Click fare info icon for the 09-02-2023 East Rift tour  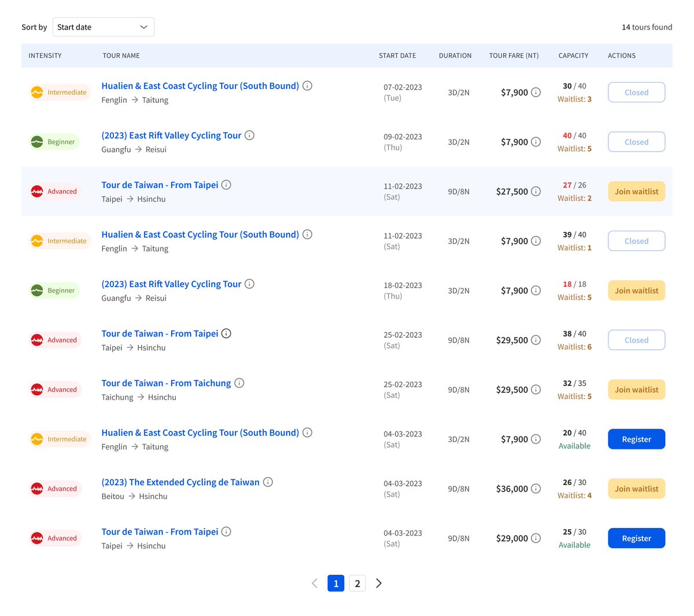(x=536, y=142)
